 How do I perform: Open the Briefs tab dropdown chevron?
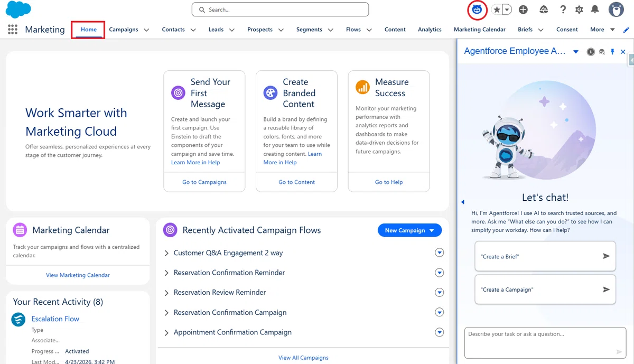pyautogui.click(x=540, y=30)
